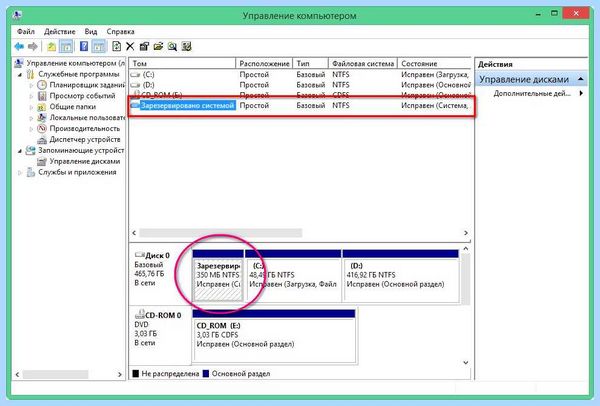Open the Файл menu
The image size is (600, 406).
(x=26, y=31)
